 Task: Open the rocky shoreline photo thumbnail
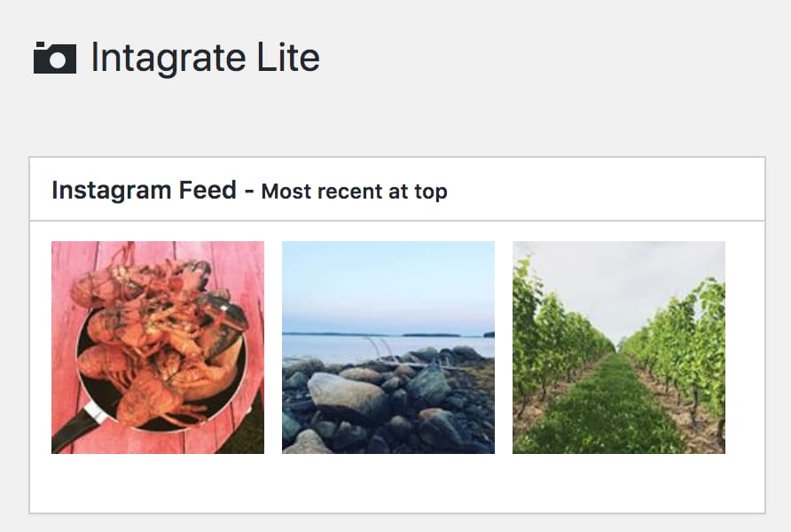pyautogui.click(x=388, y=348)
